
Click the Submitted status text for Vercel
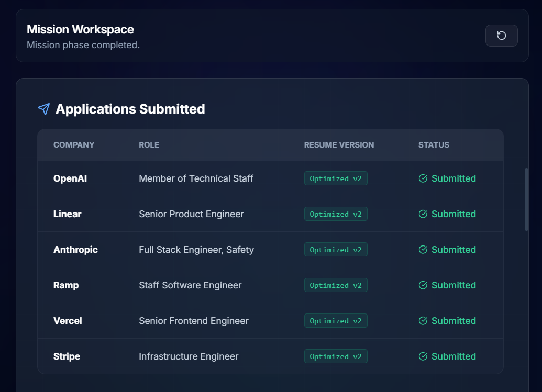tap(453, 321)
